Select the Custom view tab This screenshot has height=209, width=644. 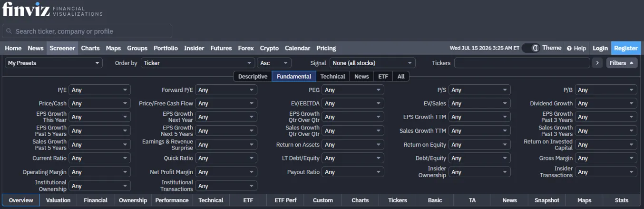(x=323, y=200)
